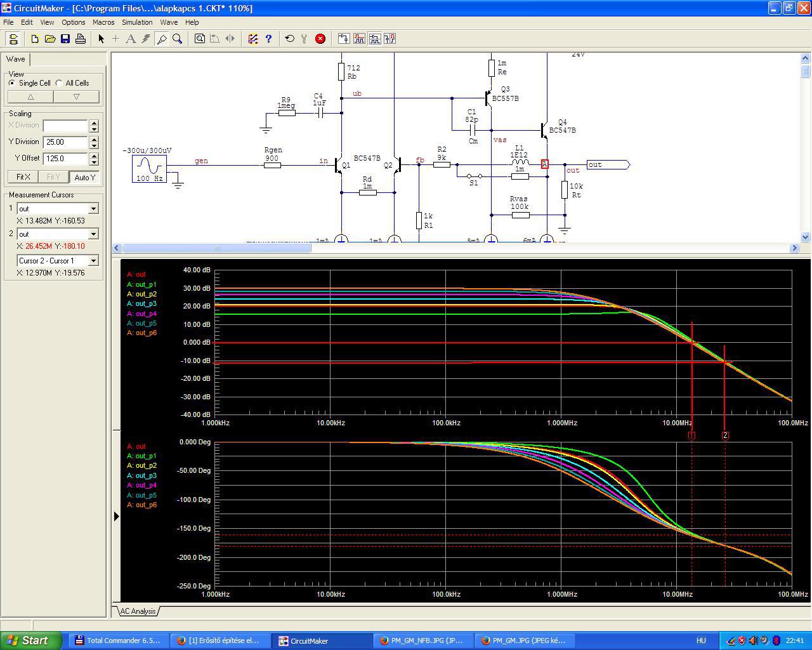Open the Simulation menu

click(x=137, y=22)
